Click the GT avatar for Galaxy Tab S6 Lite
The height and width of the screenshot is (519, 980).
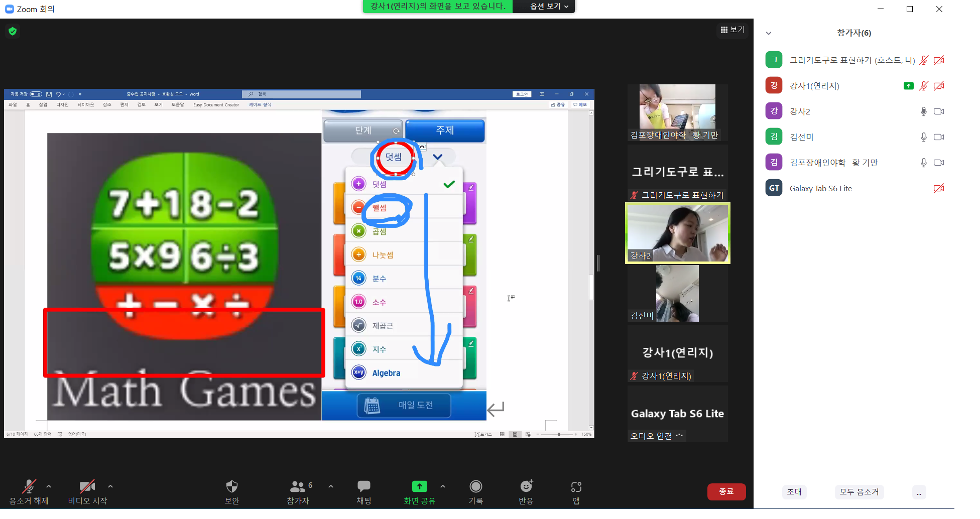pyautogui.click(x=774, y=188)
